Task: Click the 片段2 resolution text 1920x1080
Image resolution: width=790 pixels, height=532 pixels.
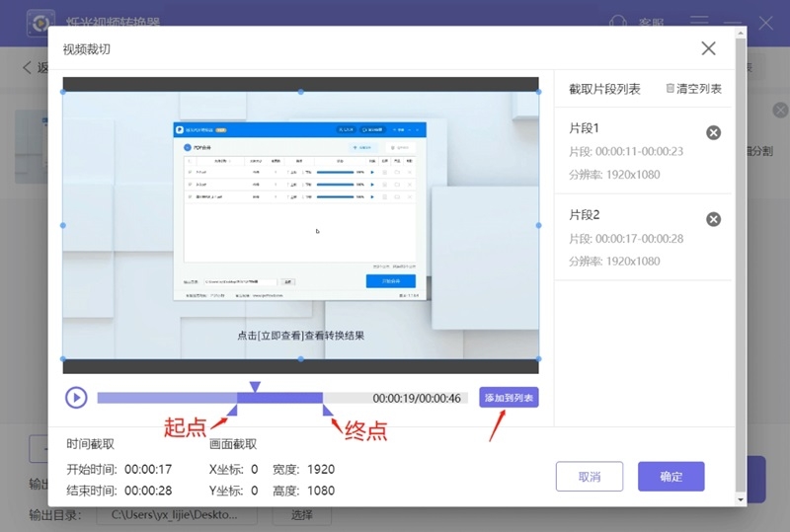Action: (633, 261)
